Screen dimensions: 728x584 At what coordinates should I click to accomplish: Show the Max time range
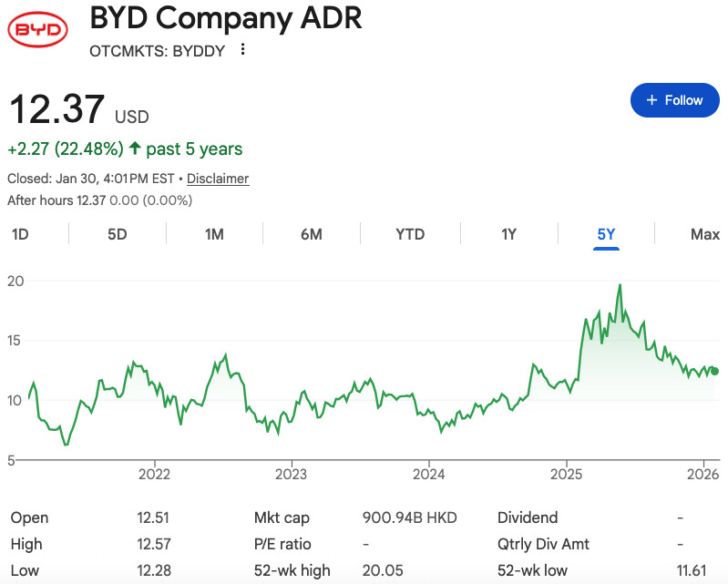tap(704, 234)
